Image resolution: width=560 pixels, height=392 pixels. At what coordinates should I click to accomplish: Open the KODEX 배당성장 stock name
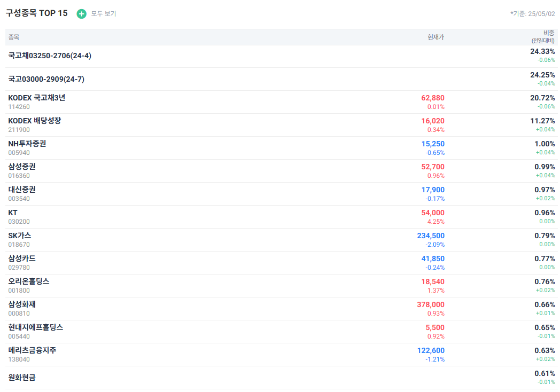click(35, 121)
